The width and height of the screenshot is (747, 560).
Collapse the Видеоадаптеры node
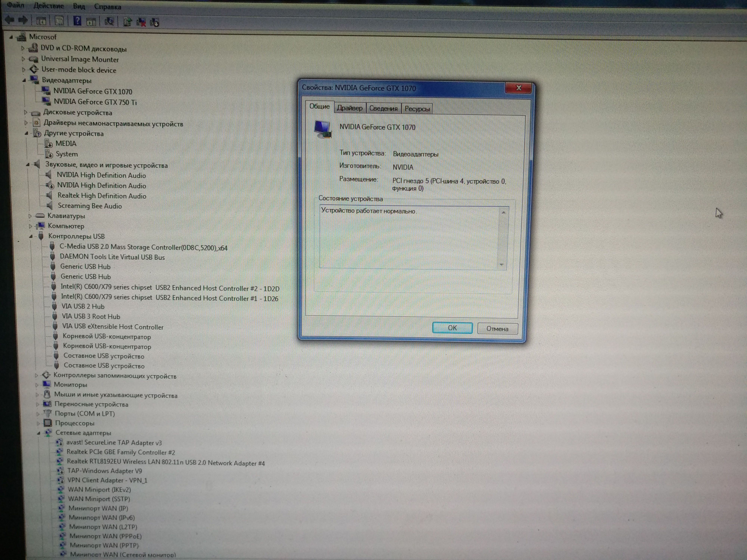pyautogui.click(x=24, y=80)
